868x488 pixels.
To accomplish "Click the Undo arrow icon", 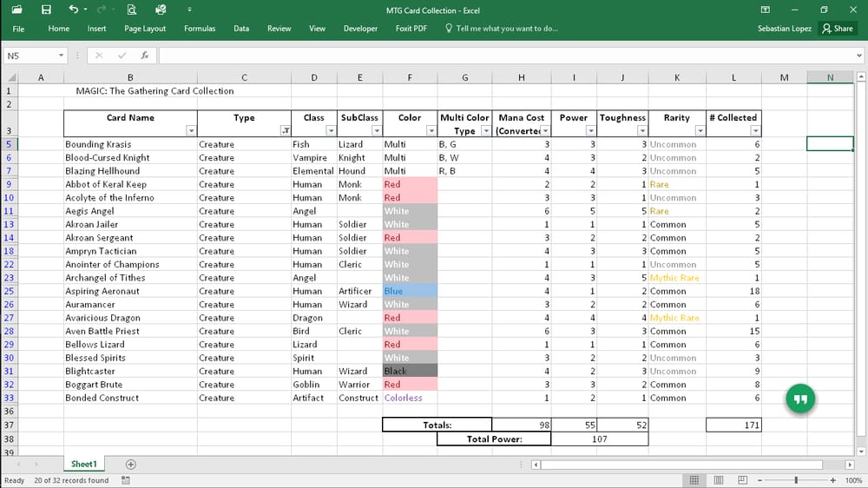I will click(73, 10).
